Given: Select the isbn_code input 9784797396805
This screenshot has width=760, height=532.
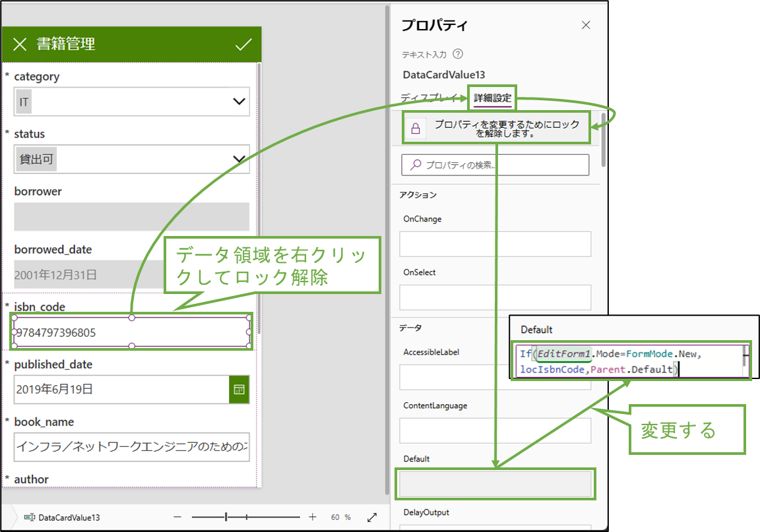Looking at the screenshot, I should click(x=132, y=332).
